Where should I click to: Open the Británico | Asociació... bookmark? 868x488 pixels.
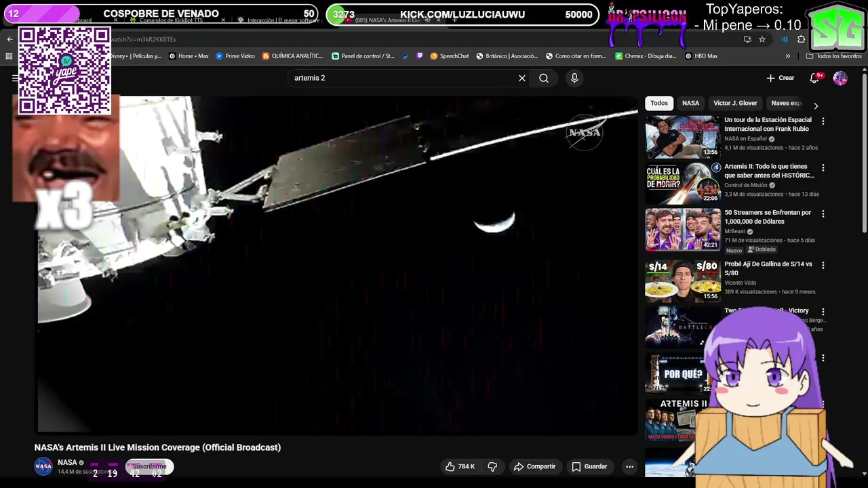507,56
